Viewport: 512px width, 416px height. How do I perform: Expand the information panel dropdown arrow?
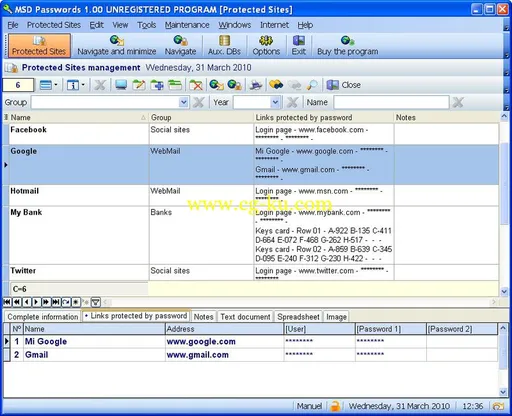click(83, 85)
